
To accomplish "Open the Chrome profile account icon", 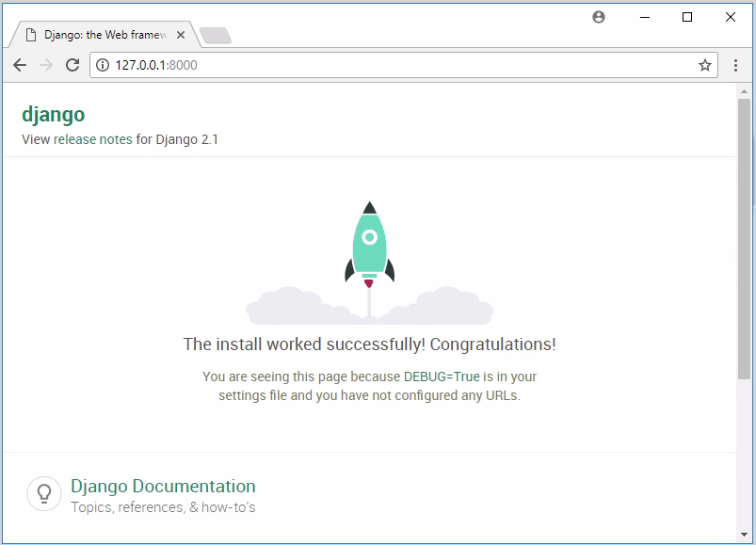I will pyautogui.click(x=599, y=17).
